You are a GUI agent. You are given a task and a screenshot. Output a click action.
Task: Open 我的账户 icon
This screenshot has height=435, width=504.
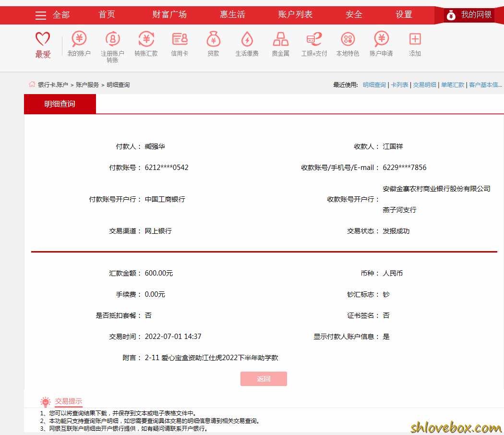(x=79, y=39)
